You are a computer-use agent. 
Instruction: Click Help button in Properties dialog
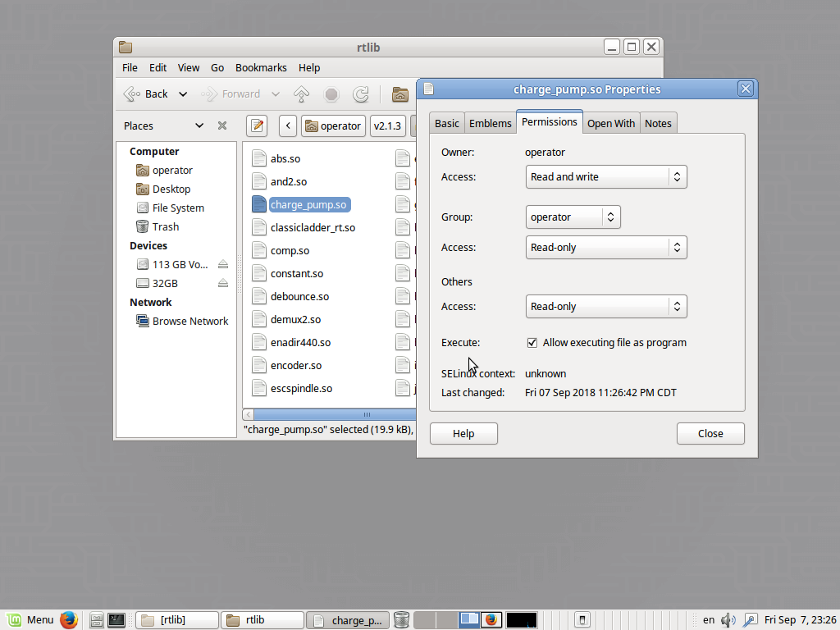tap(463, 433)
